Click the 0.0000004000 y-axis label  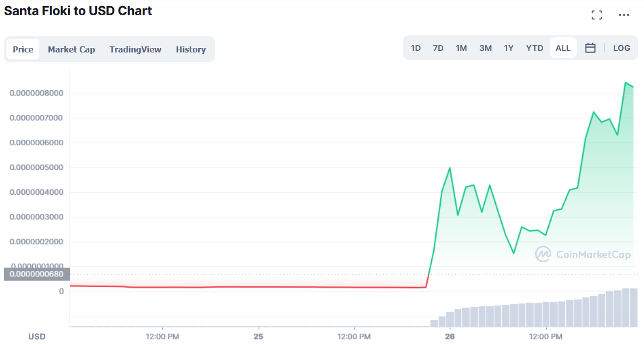(x=36, y=192)
